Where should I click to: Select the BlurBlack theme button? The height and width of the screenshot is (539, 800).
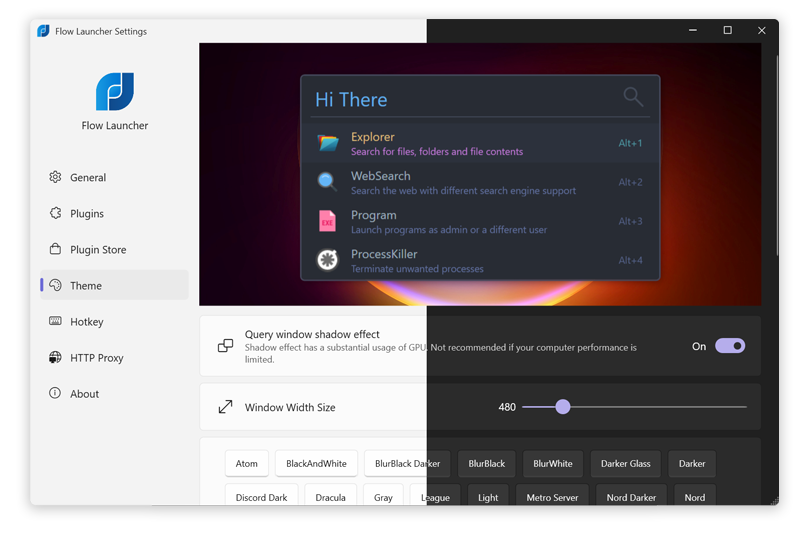point(487,463)
